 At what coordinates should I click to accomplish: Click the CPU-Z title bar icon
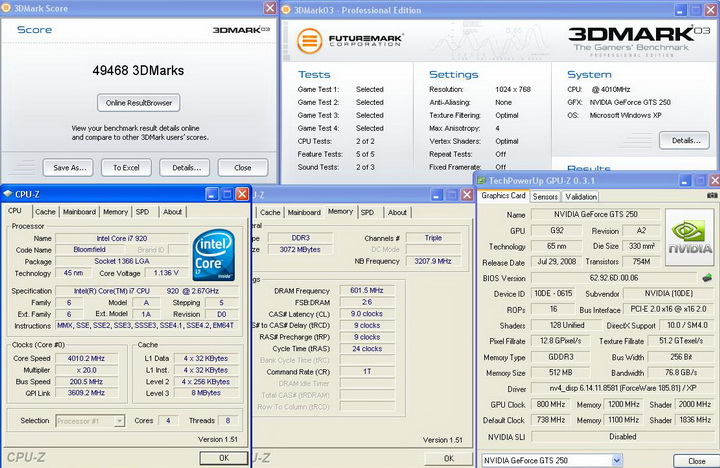(7, 194)
